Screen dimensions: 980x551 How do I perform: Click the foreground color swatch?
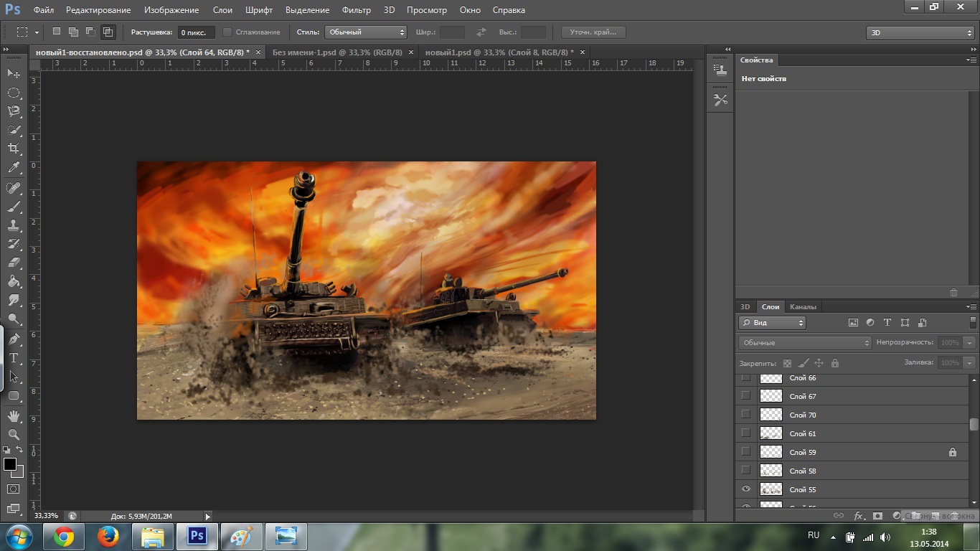10,465
